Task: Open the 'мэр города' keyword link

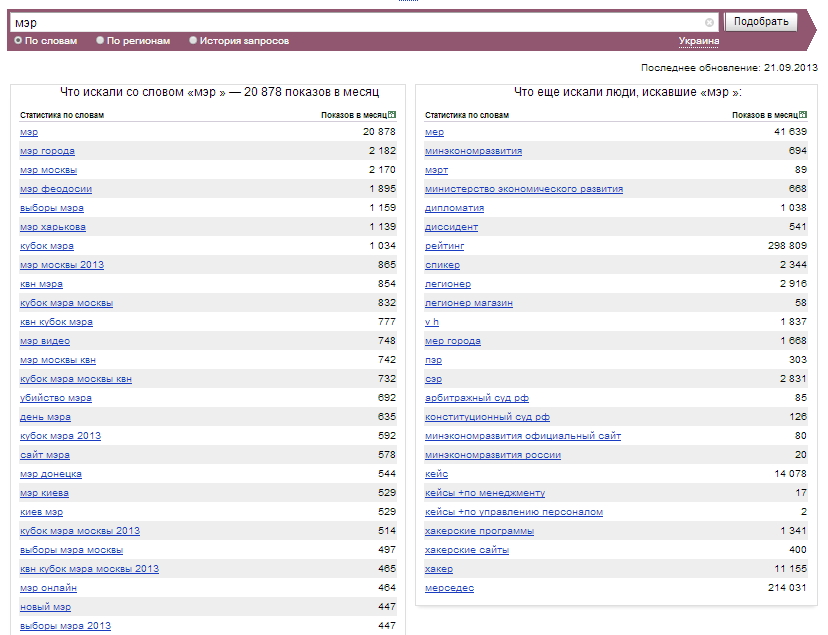Action: click(48, 151)
